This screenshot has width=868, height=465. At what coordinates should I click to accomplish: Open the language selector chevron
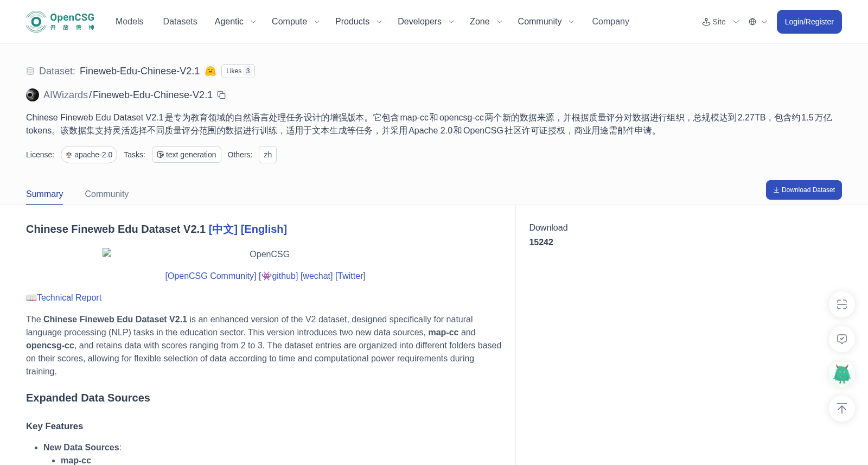[x=764, y=22]
